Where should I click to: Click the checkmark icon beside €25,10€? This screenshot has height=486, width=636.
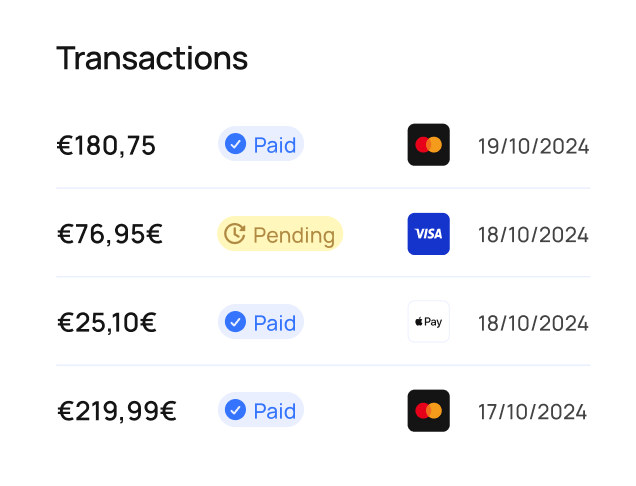click(x=236, y=322)
